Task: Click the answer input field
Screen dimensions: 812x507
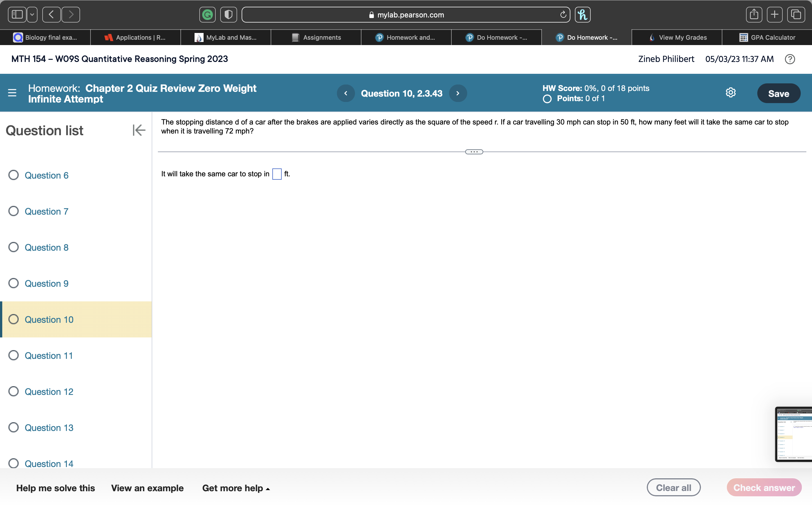Action: point(277,173)
